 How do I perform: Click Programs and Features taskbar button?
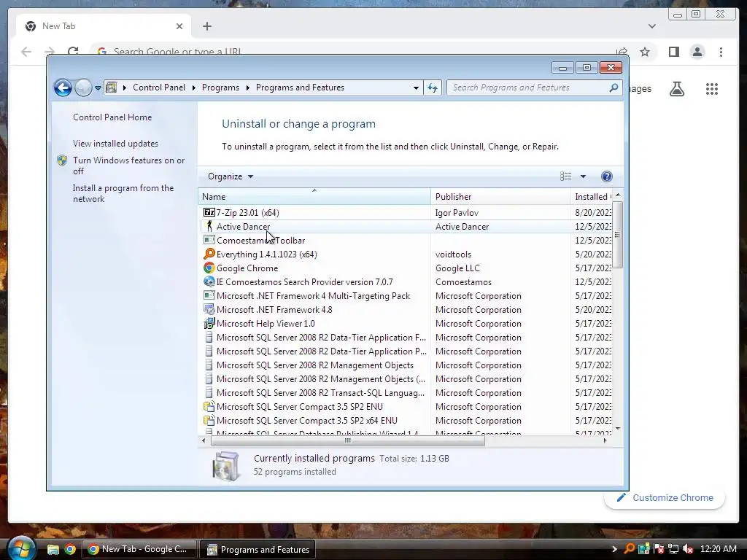[258, 550]
